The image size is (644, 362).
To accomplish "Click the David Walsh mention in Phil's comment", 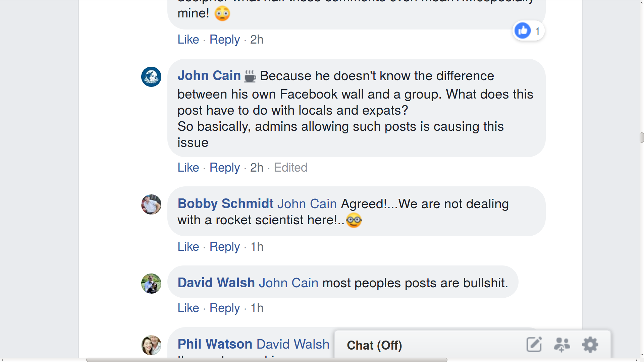I will [x=292, y=344].
